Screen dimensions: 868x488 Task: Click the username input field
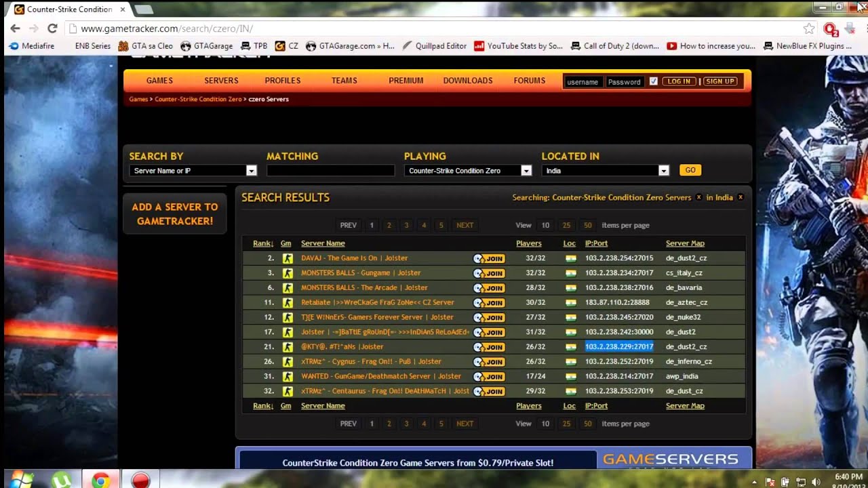click(583, 81)
